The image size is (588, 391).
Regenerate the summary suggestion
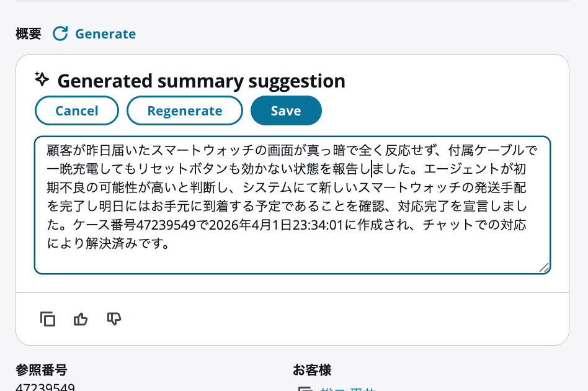point(184,110)
